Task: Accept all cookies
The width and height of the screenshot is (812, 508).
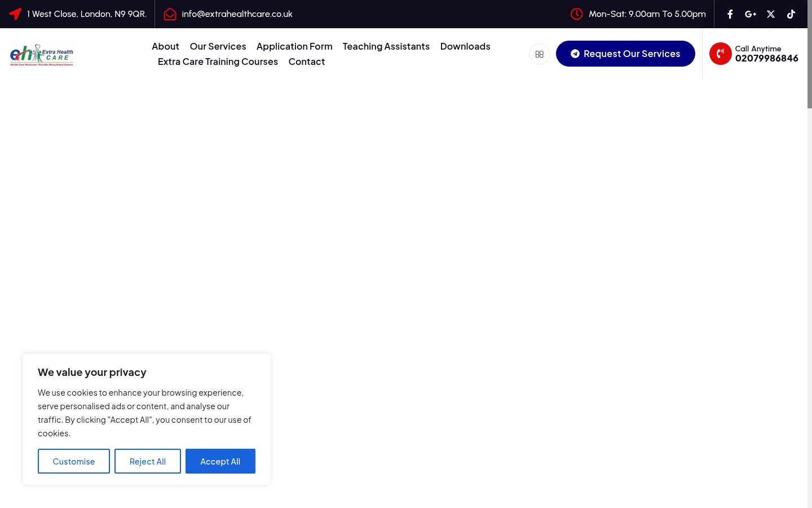Action: click(220, 461)
